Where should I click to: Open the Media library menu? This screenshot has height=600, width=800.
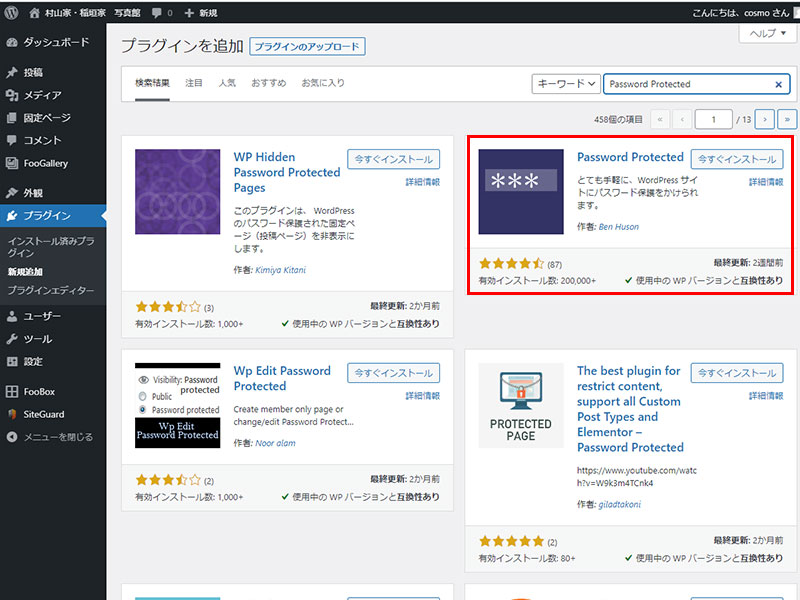pyautogui.click(x=42, y=95)
